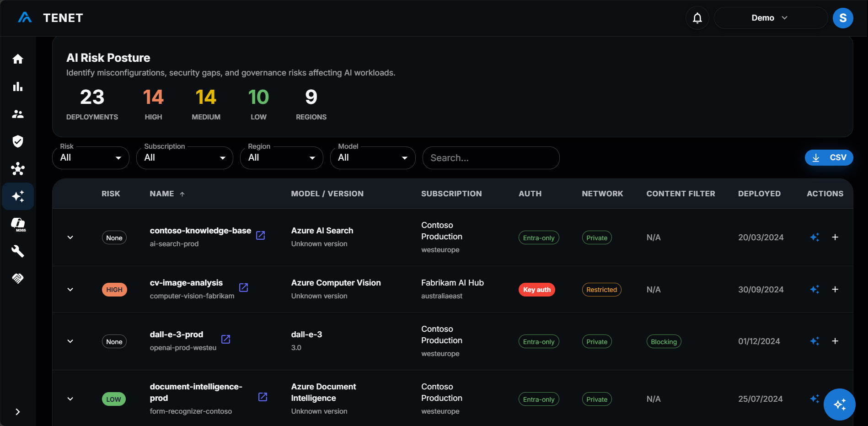Open external link for dall-e-3-prod
Viewport: 868px width, 426px height.
(225, 339)
